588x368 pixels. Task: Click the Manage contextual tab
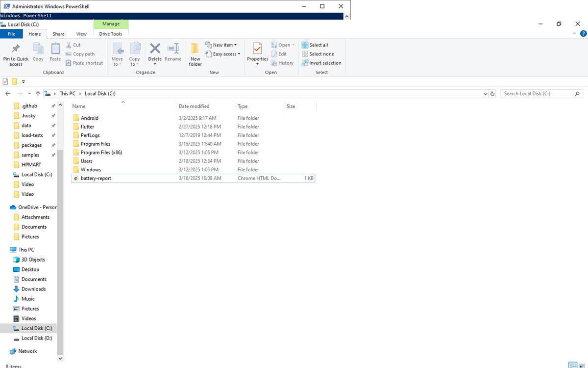click(x=111, y=24)
